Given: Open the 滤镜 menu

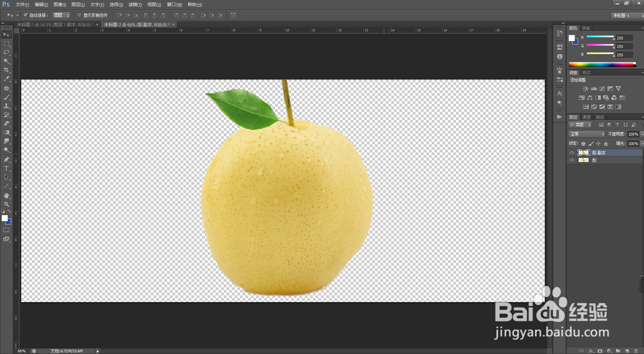Looking at the screenshot, I should click(x=135, y=4).
